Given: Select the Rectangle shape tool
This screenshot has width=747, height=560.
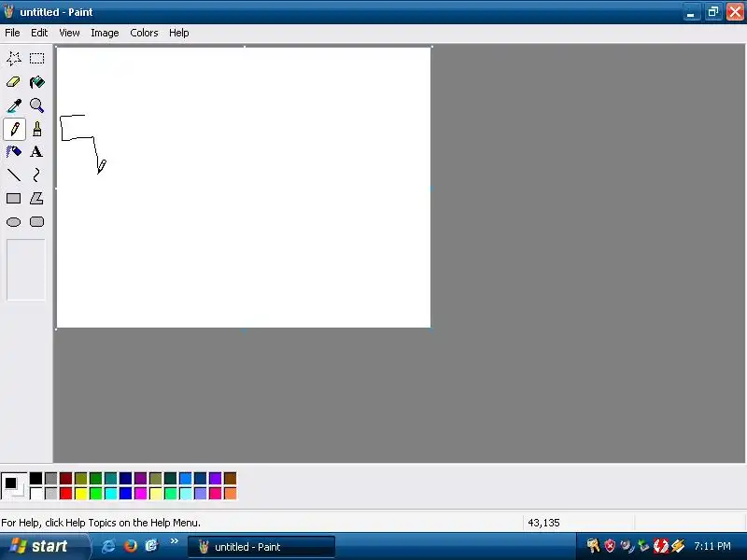Looking at the screenshot, I should pos(14,199).
